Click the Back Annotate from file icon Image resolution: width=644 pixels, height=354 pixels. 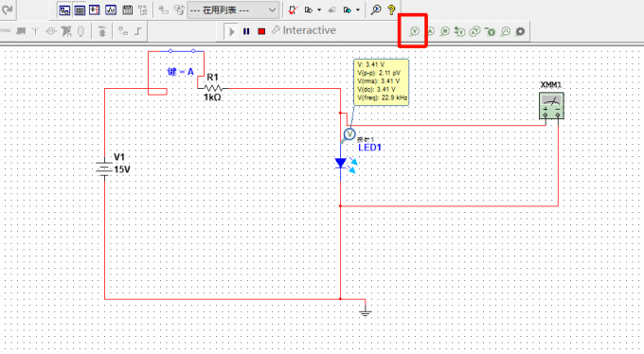331,9
